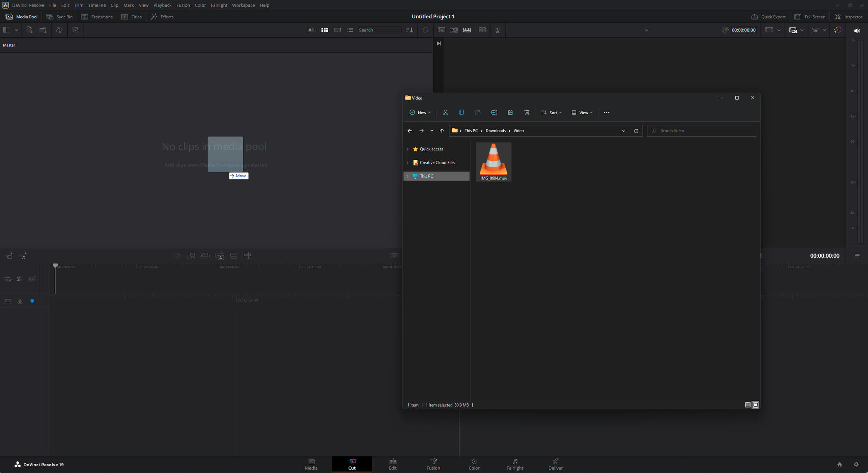
Task: Click the Full Screen button
Action: point(809,17)
